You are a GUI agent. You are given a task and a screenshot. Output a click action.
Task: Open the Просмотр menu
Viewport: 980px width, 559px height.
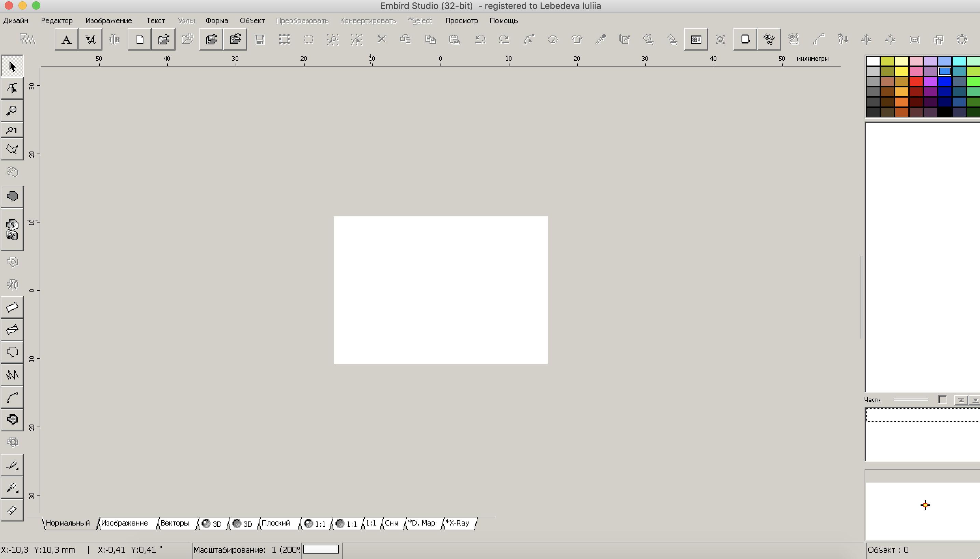tap(461, 21)
